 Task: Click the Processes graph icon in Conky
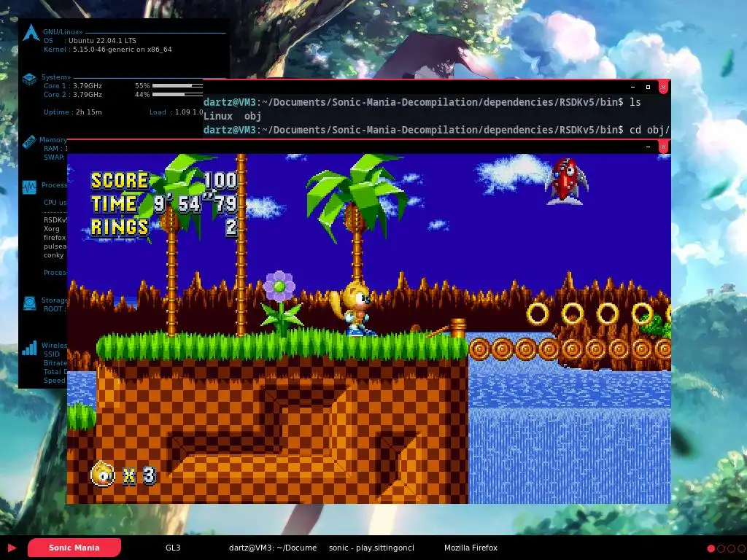click(x=29, y=187)
